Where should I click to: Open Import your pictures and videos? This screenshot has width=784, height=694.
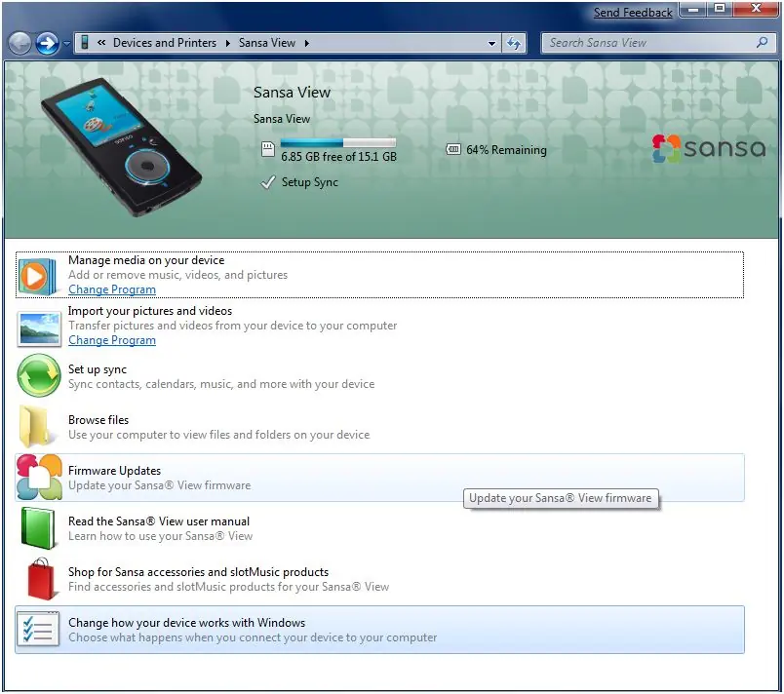(379, 326)
